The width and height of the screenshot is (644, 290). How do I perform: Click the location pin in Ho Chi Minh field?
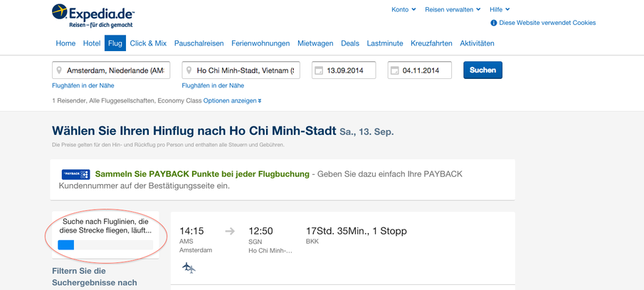[x=189, y=70]
